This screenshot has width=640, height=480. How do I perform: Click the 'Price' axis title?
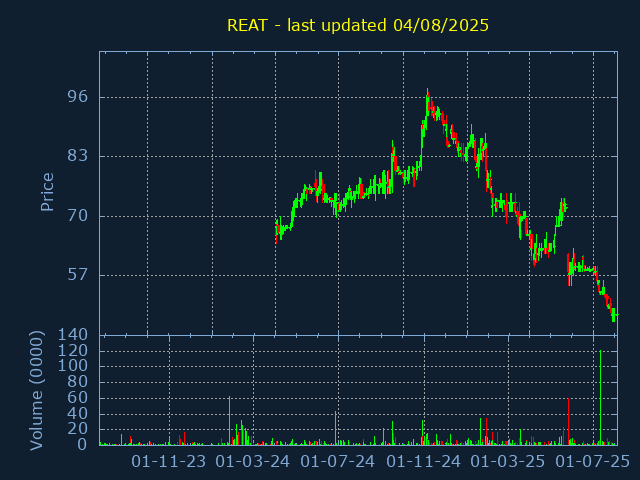[47, 192]
